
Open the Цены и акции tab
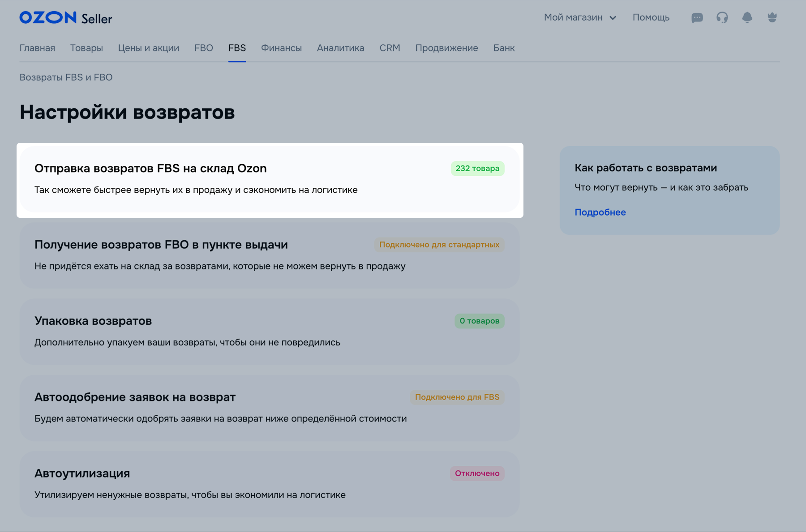pos(148,48)
